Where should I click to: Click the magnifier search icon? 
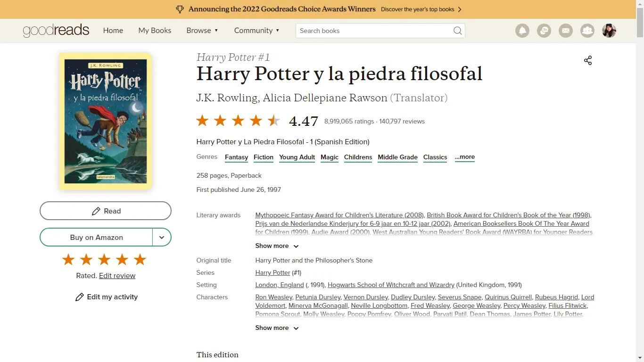point(457,31)
